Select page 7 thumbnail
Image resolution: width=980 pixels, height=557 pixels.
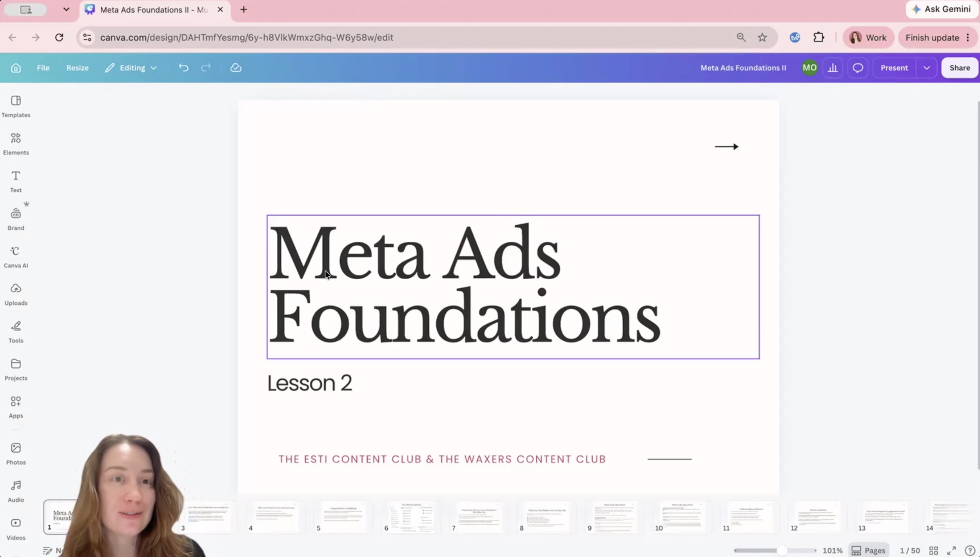[479, 517]
